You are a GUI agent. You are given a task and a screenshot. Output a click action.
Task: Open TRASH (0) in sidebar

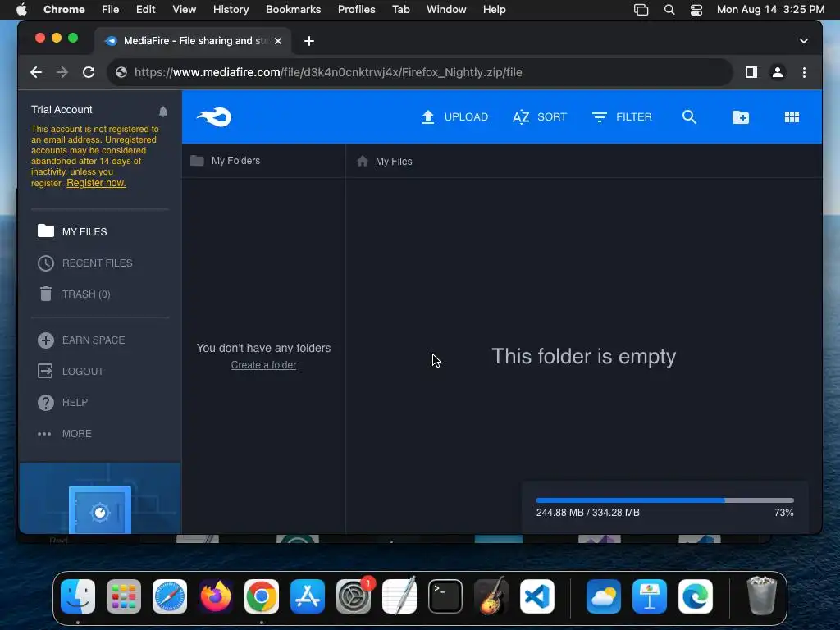pos(75,294)
